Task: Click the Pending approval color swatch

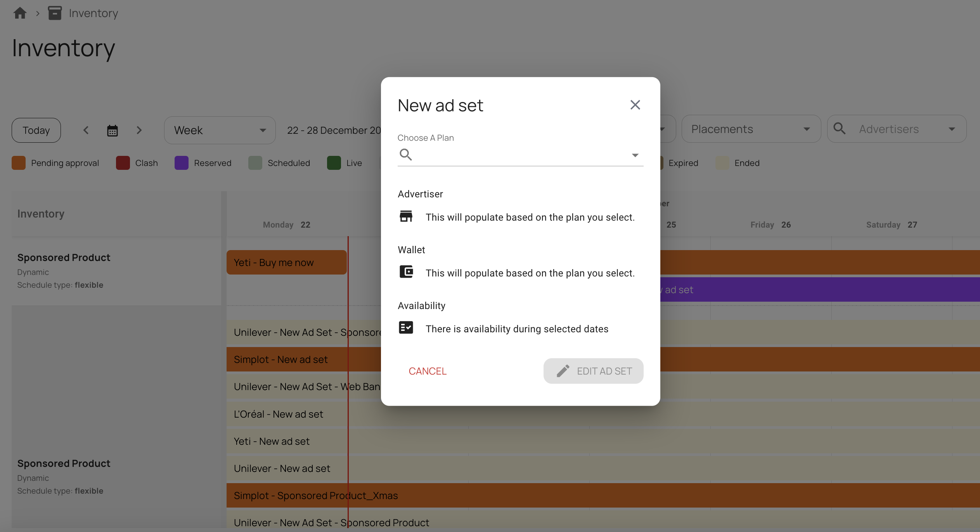Action: [19, 163]
